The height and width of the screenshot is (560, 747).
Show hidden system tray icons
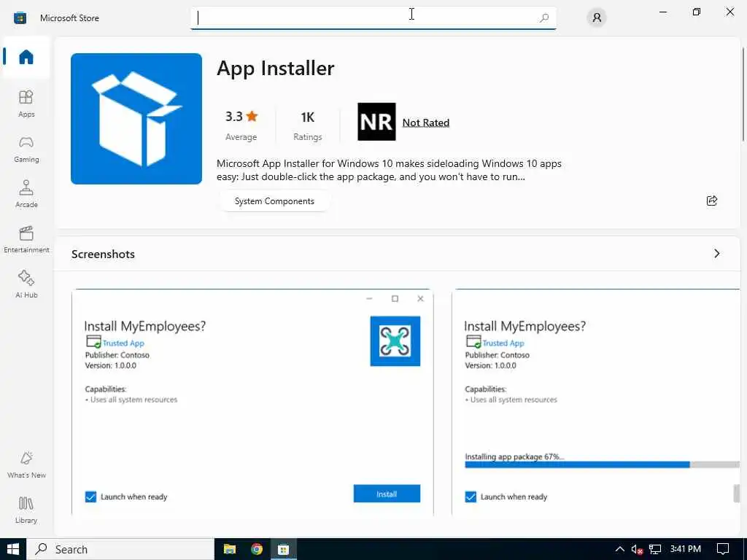pos(619,549)
